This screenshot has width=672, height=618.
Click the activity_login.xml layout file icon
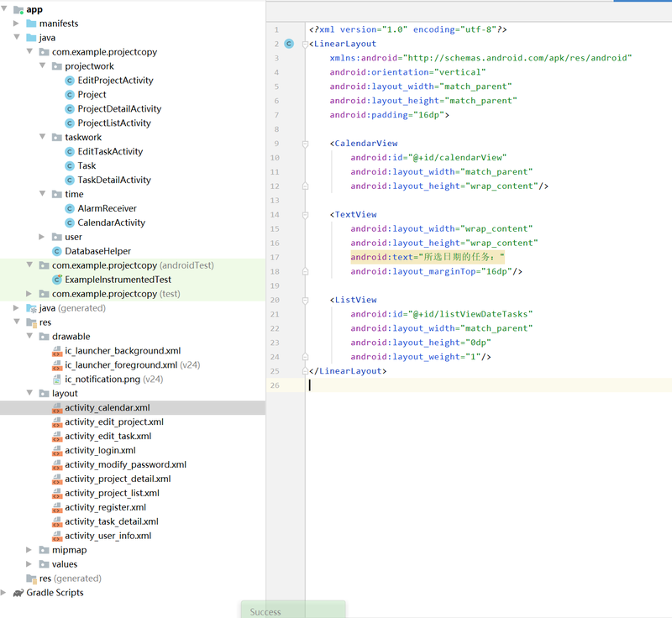57,451
